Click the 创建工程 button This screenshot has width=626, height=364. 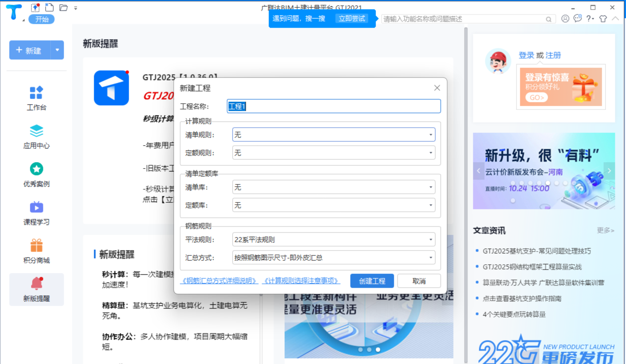(x=372, y=281)
